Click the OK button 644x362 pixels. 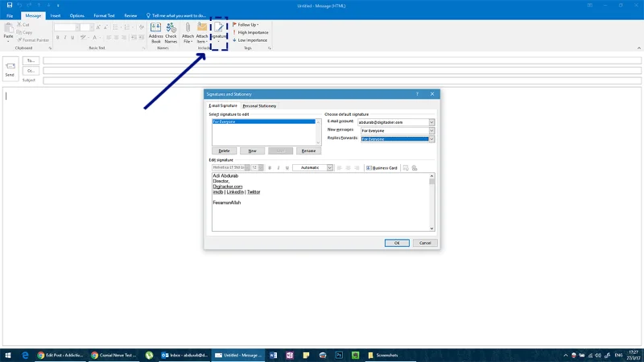click(397, 243)
